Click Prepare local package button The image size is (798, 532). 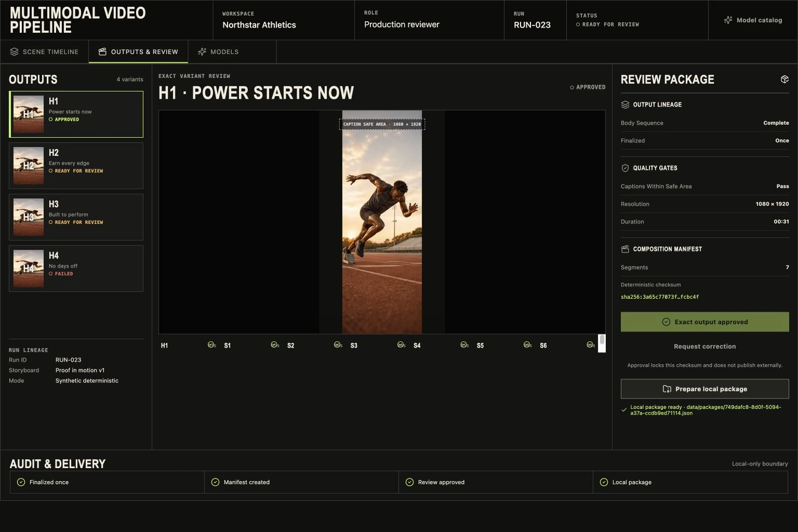(704, 389)
